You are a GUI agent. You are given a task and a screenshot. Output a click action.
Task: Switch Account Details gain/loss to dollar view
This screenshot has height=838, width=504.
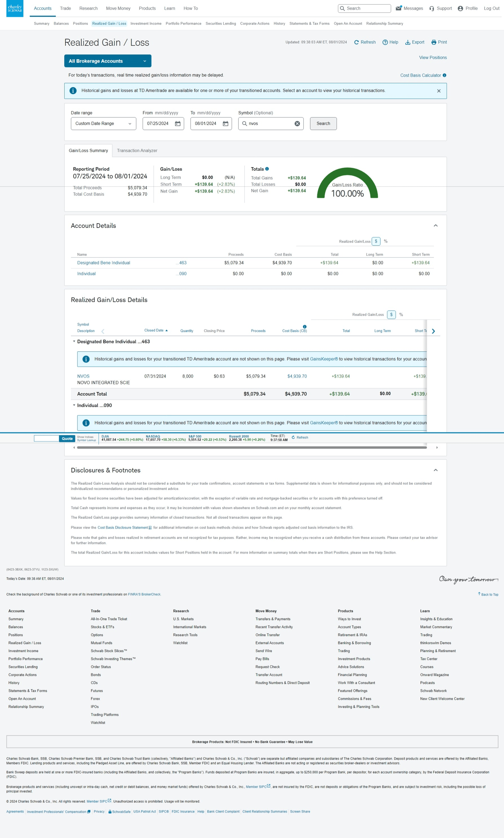(x=376, y=242)
